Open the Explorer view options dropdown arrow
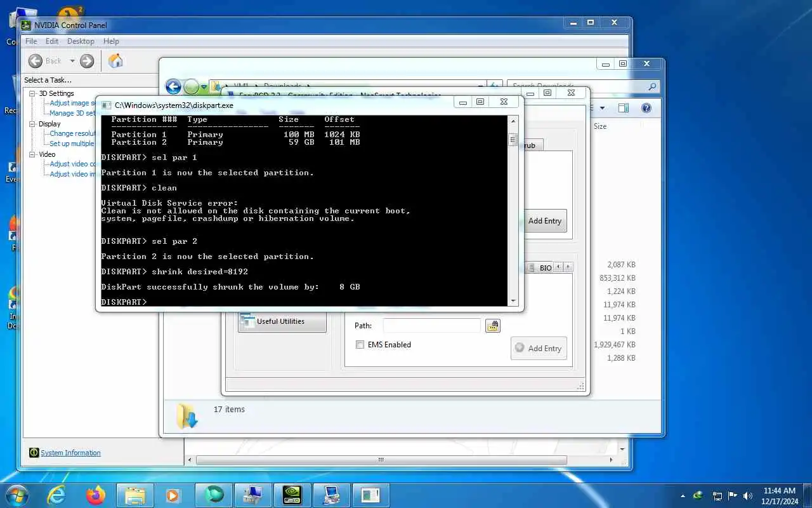812x508 pixels. [601, 108]
